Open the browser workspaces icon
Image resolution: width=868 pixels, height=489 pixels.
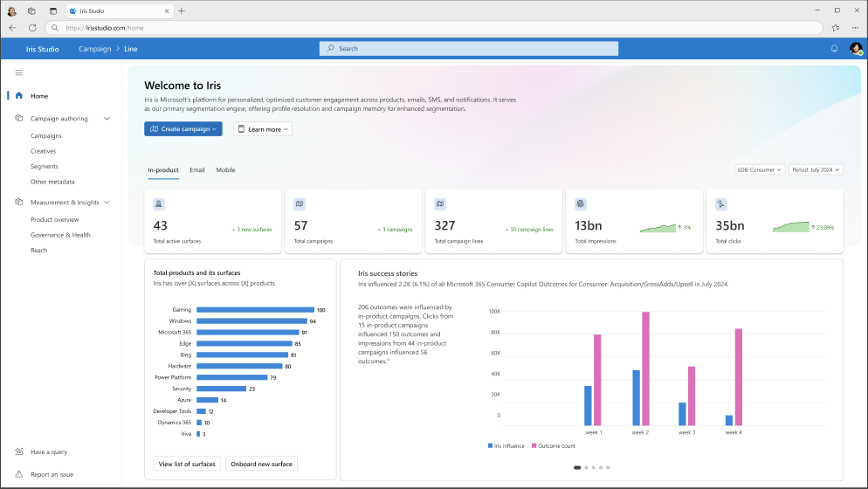point(31,11)
